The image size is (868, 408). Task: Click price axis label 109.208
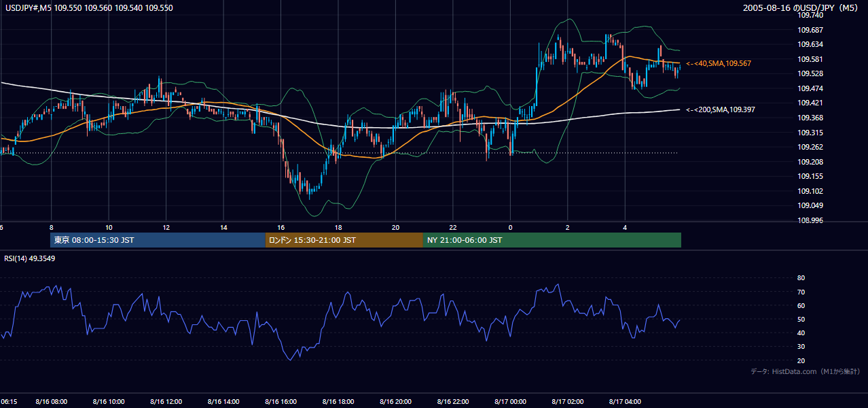tap(810, 162)
